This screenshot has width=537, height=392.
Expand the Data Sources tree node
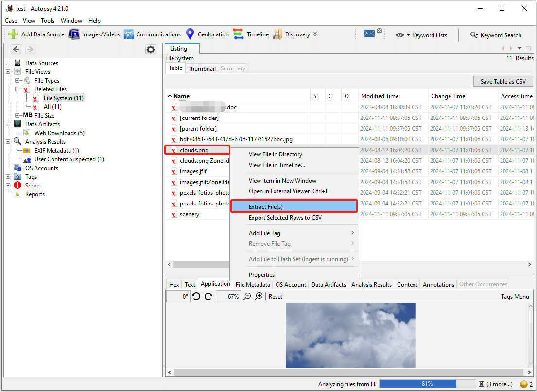click(8, 63)
